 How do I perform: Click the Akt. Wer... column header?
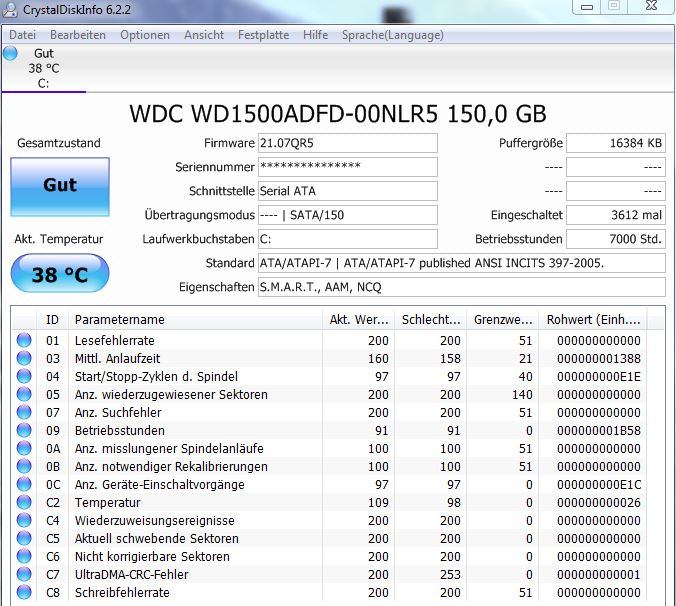[x=359, y=320]
